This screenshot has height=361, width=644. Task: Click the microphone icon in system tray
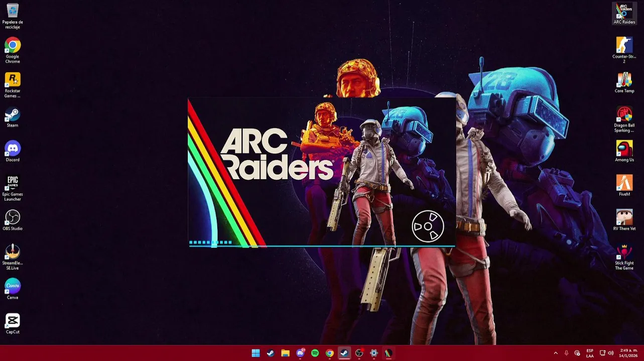coord(567,353)
